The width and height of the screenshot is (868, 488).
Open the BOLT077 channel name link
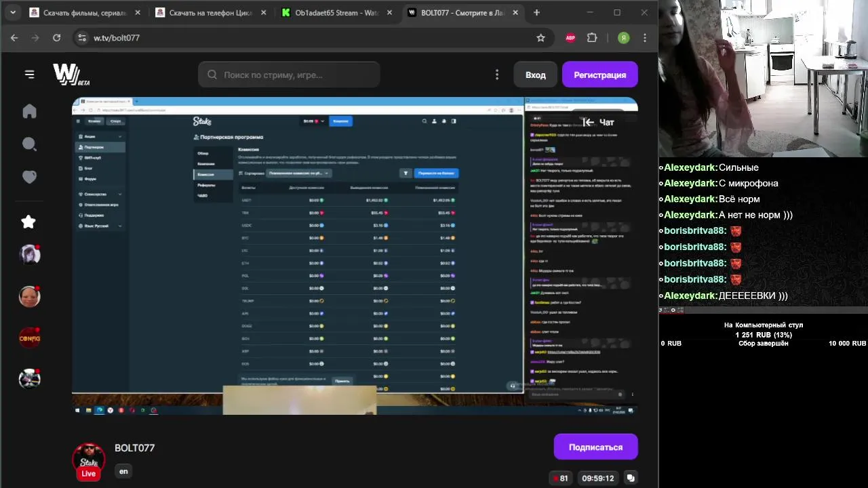(135, 448)
